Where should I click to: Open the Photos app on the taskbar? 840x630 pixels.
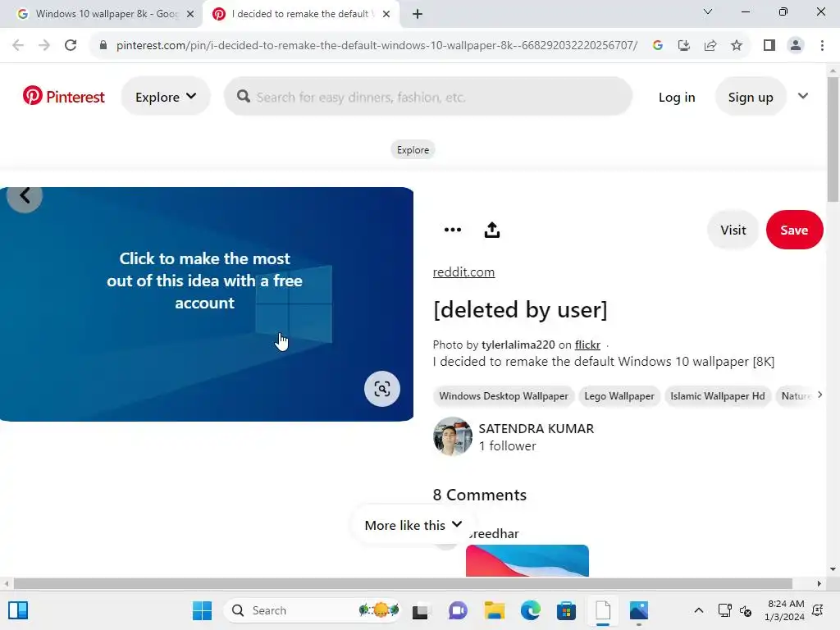638,610
